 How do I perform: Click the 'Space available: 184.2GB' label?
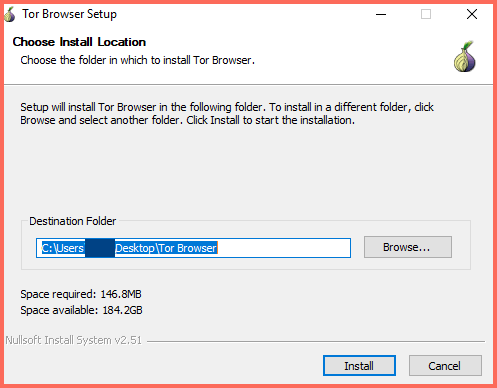tap(81, 310)
